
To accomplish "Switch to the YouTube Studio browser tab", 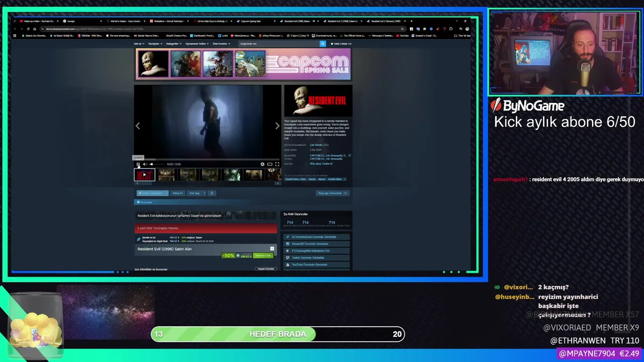I will [38, 21].
